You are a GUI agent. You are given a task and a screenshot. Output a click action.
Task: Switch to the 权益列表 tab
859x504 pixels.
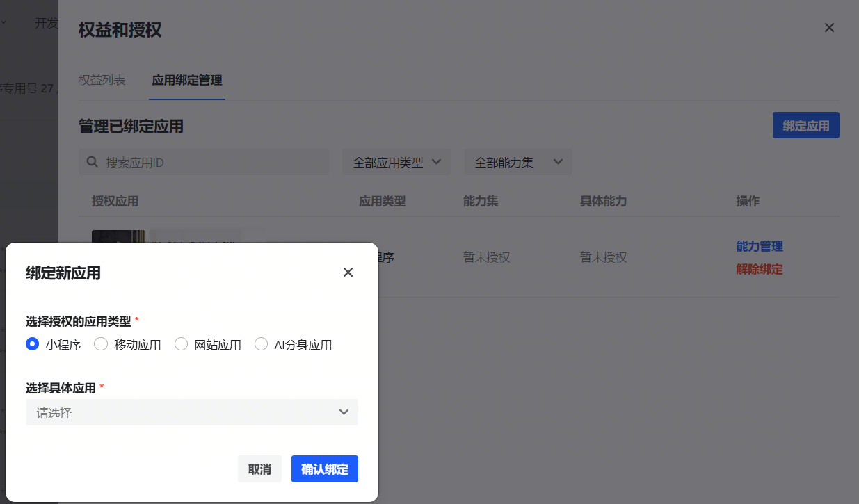102,80
